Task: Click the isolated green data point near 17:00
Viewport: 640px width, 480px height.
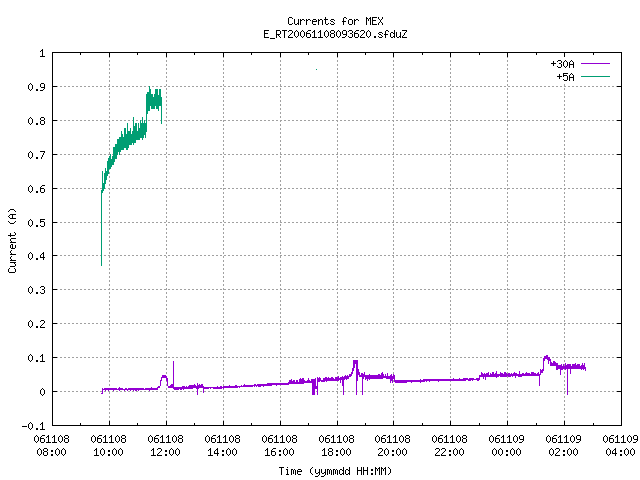Action: (316, 69)
